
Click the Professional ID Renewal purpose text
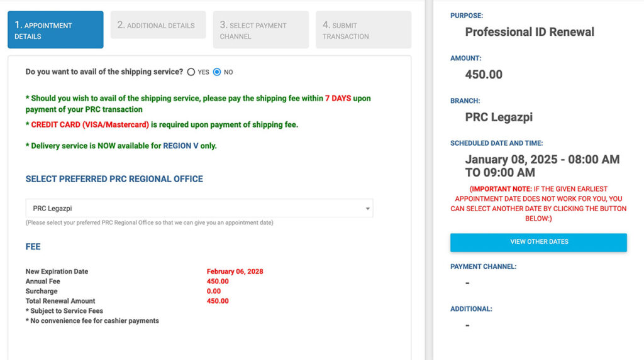pyautogui.click(x=530, y=32)
